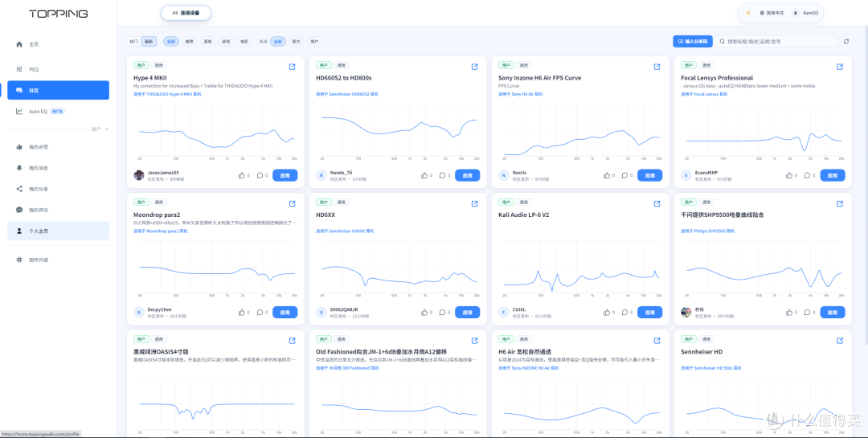Open 固件升级 firmware upgrade in the sidebar
The width and height of the screenshot is (868, 438).
click(x=58, y=260)
